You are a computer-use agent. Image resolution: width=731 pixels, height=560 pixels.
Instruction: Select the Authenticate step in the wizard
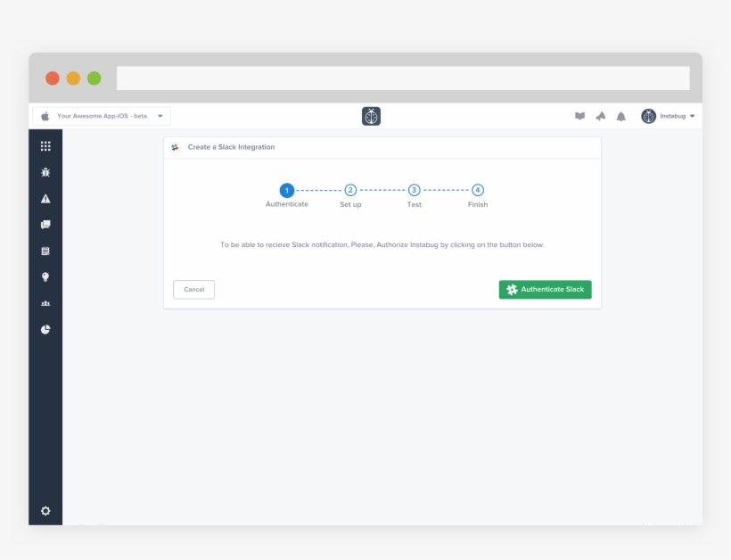click(x=286, y=189)
